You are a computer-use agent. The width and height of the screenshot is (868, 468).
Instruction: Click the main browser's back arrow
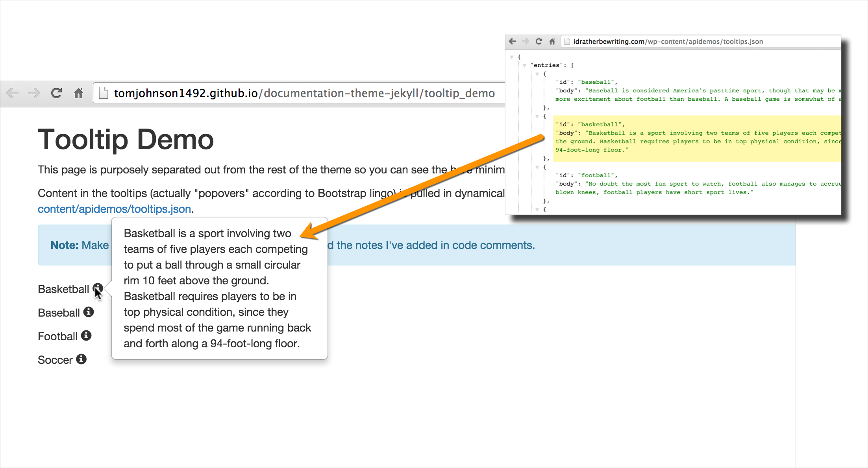click(13, 93)
